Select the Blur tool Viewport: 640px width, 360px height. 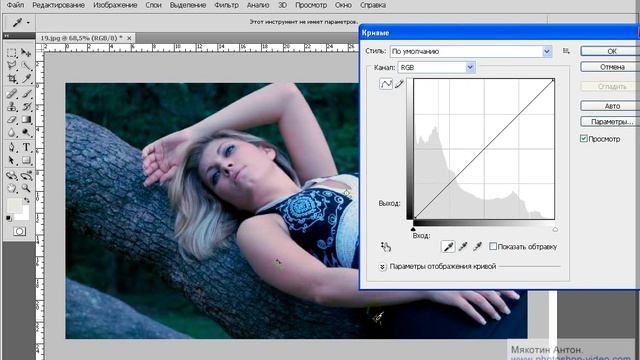click(11, 133)
